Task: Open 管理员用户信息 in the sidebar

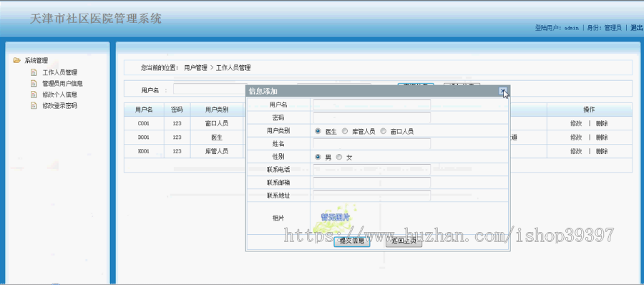Action: pos(62,84)
